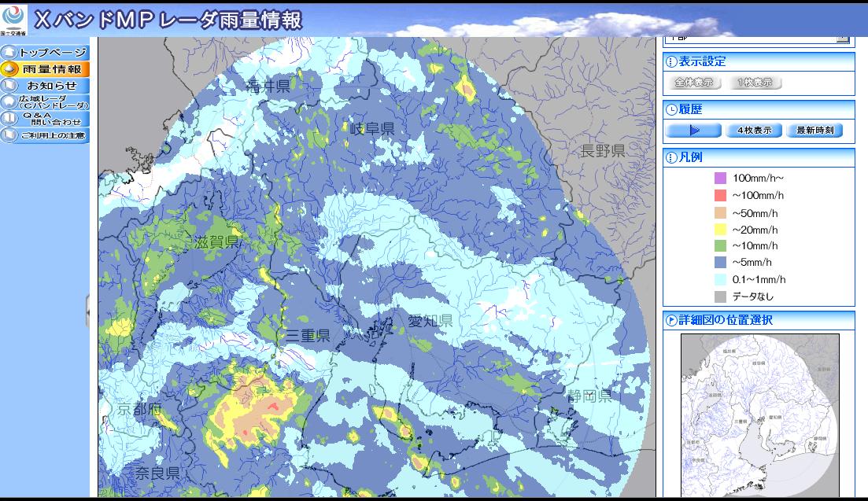Select the 雨量情報 menu item
The width and height of the screenshot is (868, 501).
[45, 69]
